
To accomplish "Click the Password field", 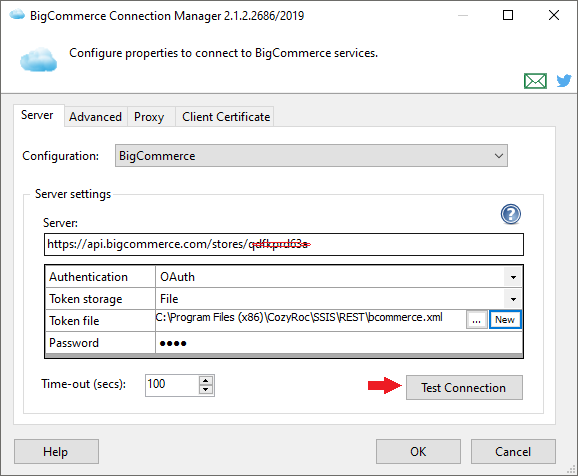I will (339, 343).
